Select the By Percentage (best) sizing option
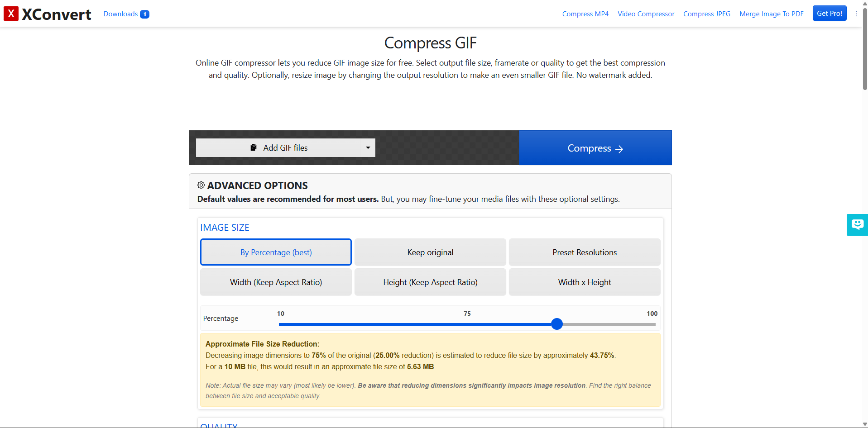The image size is (868, 428). [x=276, y=252]
